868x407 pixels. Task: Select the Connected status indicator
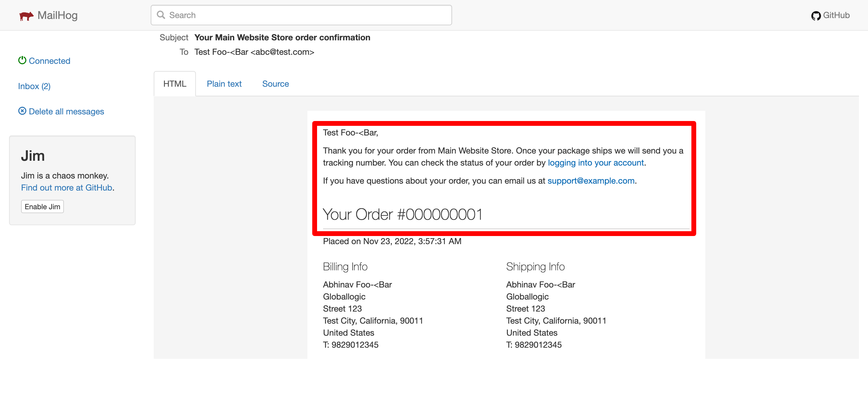coord(49,61)
